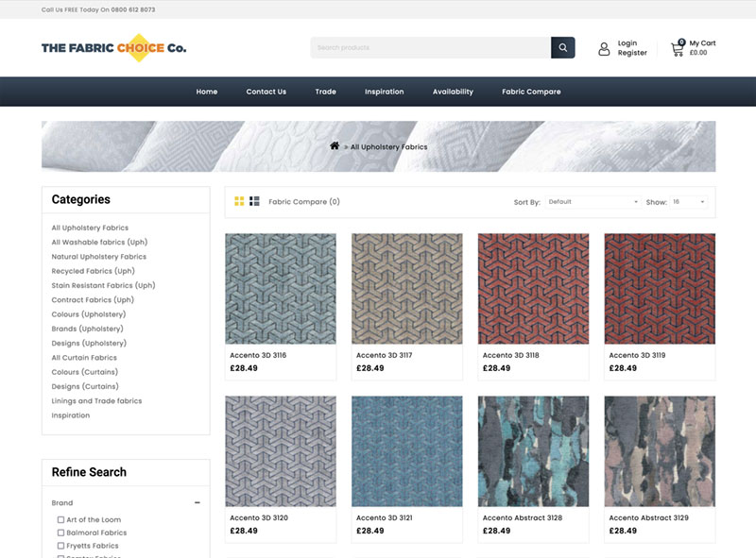756x558 pixels.
Task: Click the phone number 0800 612 8073
Action: 133,9
